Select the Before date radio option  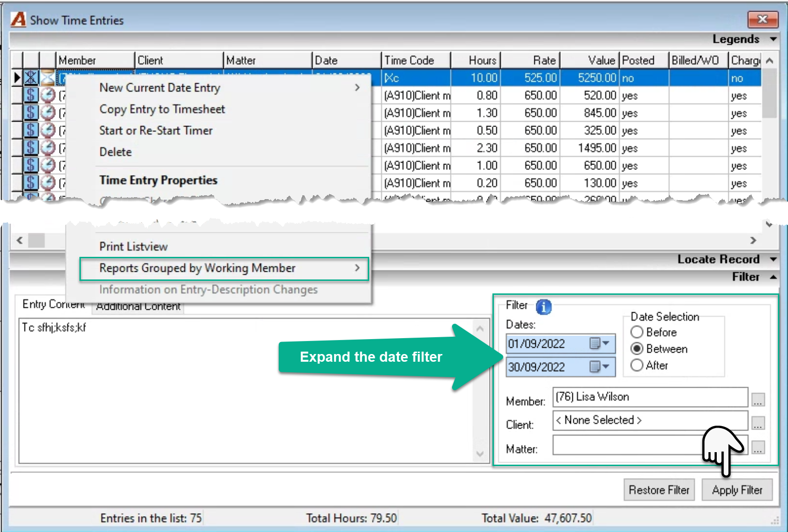click(637, 332)
